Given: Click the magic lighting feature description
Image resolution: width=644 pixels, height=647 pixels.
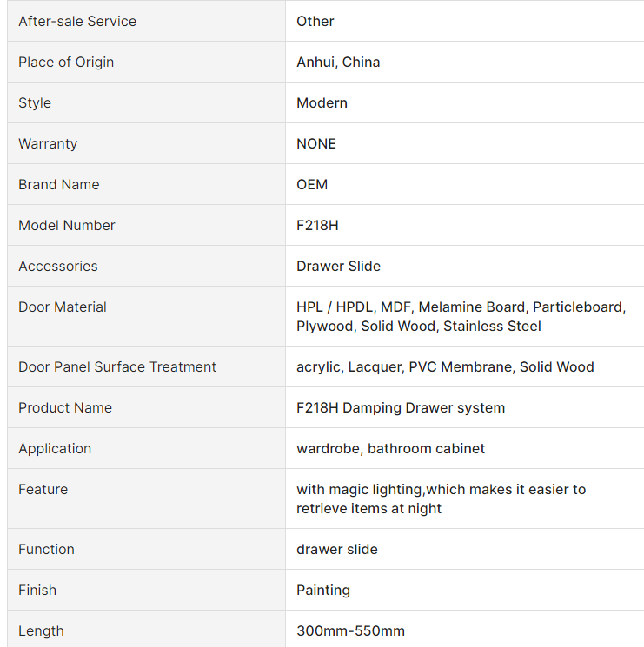Looking at the screenshot, I should point(441,498).
